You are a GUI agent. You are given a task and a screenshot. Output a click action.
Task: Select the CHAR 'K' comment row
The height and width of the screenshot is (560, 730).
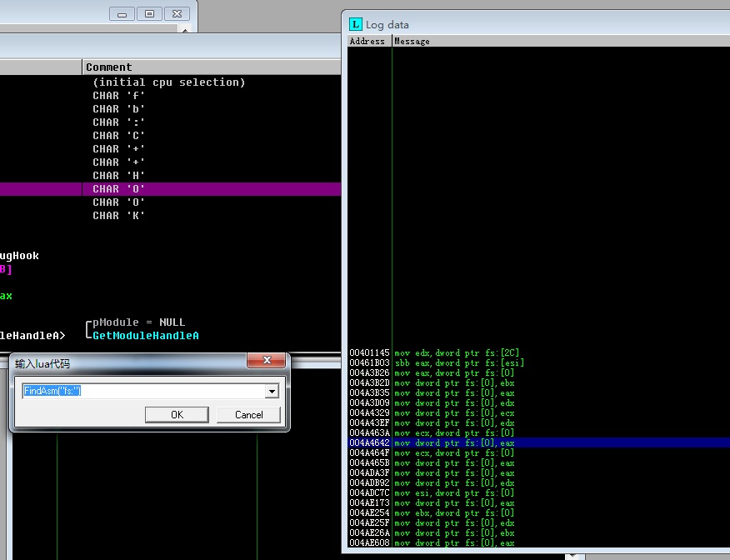pyautogui.click(x=118, y=216)
